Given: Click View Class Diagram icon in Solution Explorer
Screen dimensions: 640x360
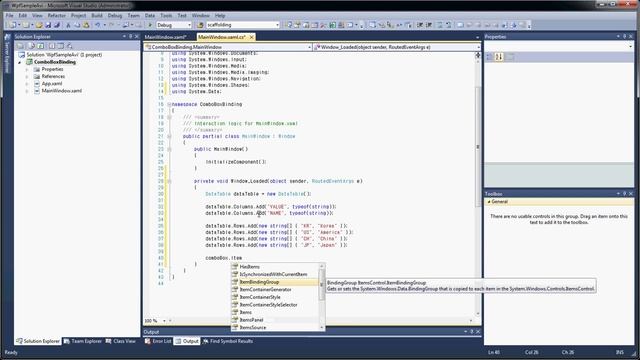Looking at the screenshot, I should click(x=69, y=46).
